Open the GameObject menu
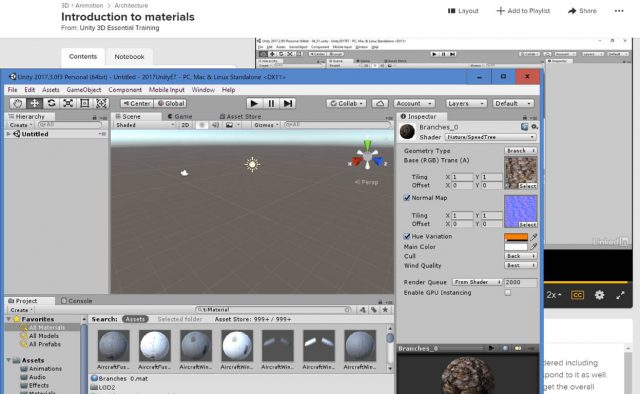Viewport: 640px width, 394px height. click(x=84, y=90)
